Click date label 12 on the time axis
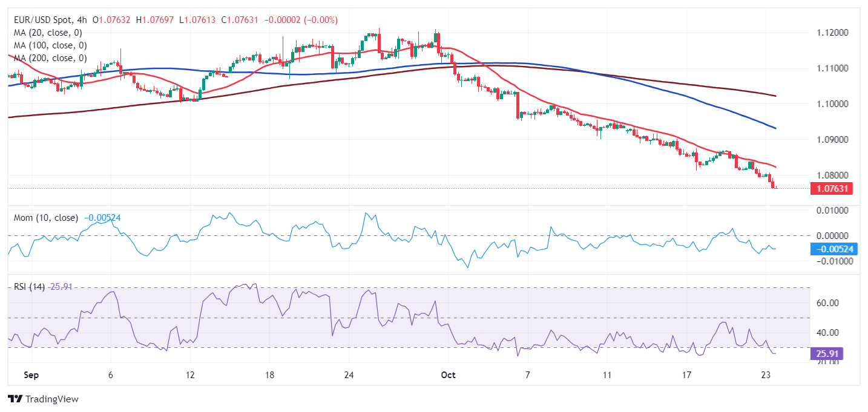Screen dimensions: 868x412 (190, 375)
